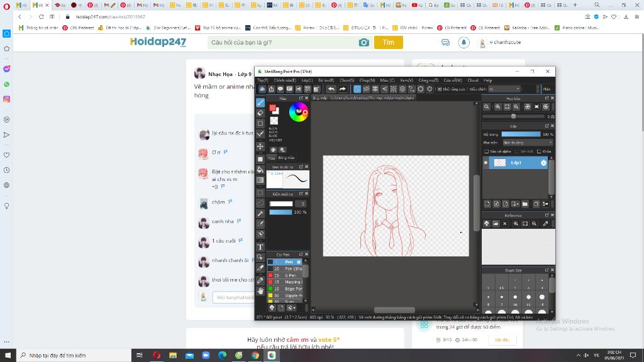Open the Lớp(L) menu
This screenshot has width=644, height=362.
[307, 80]
